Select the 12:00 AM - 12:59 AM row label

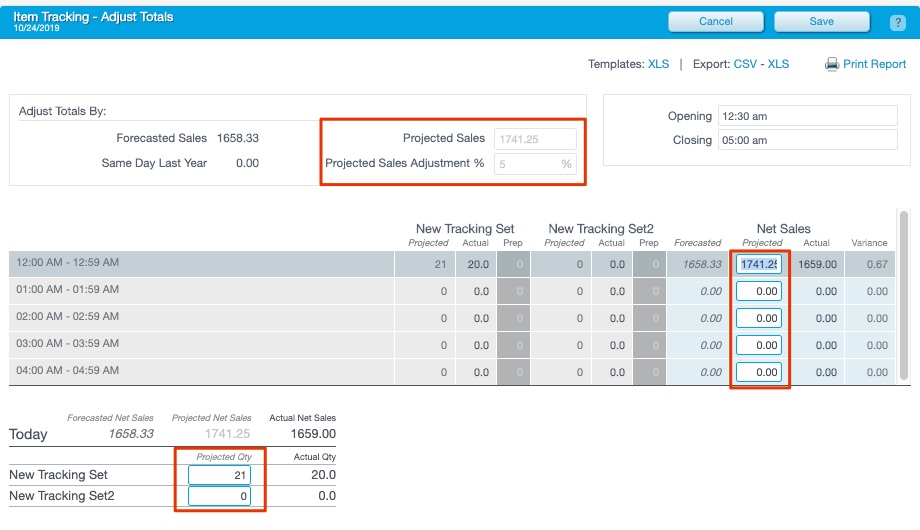click(67, 262)
